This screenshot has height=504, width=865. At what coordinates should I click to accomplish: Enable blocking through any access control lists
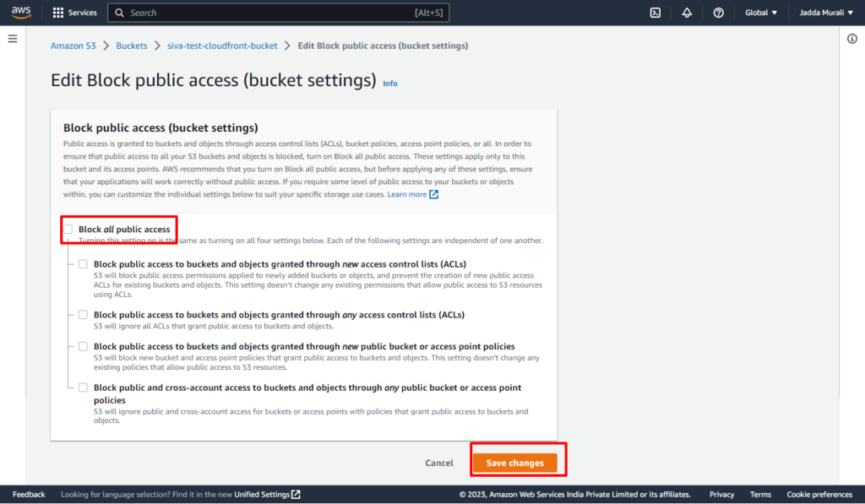pyautogui.click(x=83, y=315)
